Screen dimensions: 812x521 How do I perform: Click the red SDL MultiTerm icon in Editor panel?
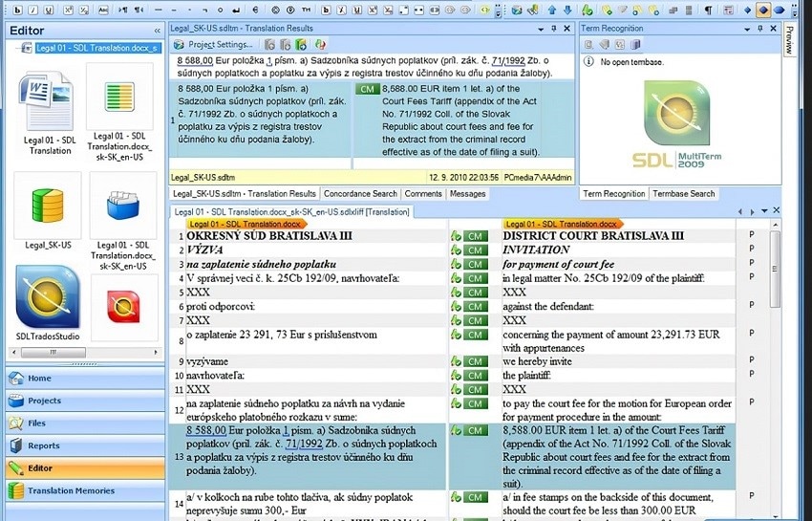[123, 306]
